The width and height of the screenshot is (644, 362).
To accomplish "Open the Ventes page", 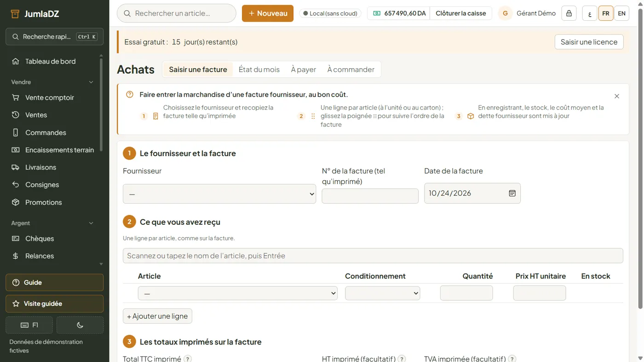I will 36,115.
